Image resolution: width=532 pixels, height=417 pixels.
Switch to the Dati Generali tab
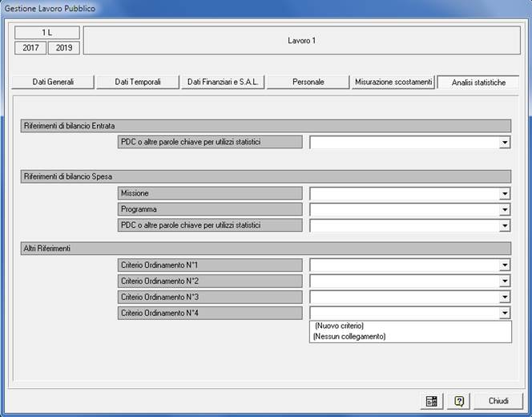point(54,82)
